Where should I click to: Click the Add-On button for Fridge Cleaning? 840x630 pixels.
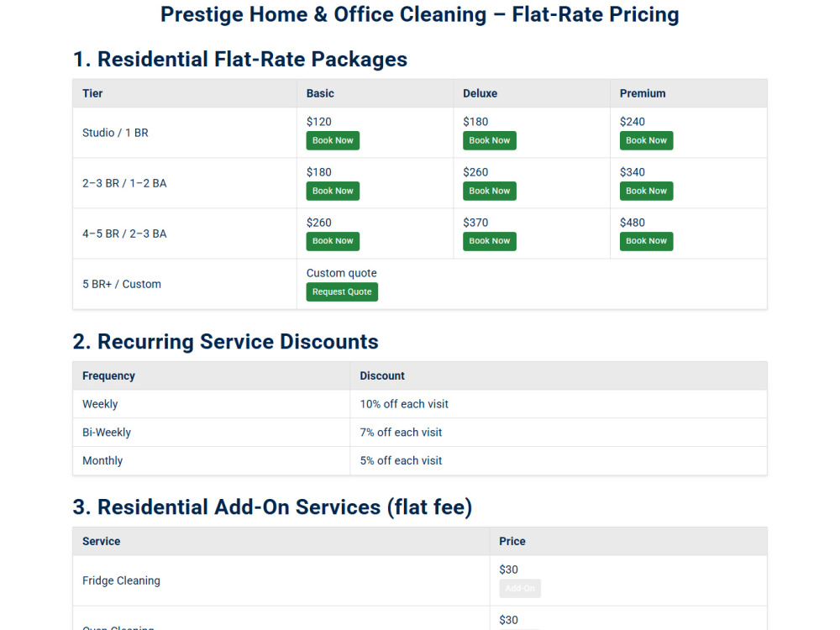click(520, 588)
